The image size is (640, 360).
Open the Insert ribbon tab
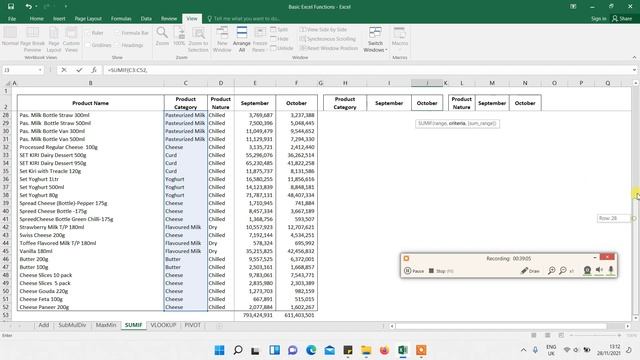click(59, 18)
